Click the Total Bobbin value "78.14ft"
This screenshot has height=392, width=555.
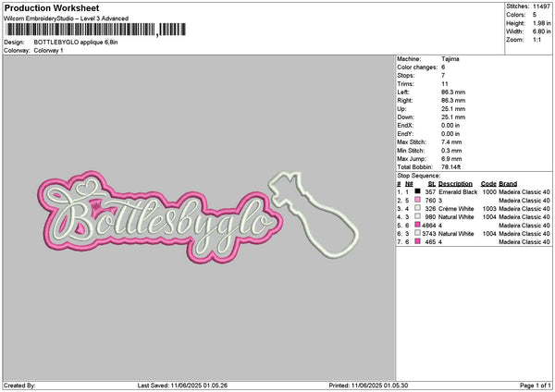pyautogui.click(x=451, y=167)
